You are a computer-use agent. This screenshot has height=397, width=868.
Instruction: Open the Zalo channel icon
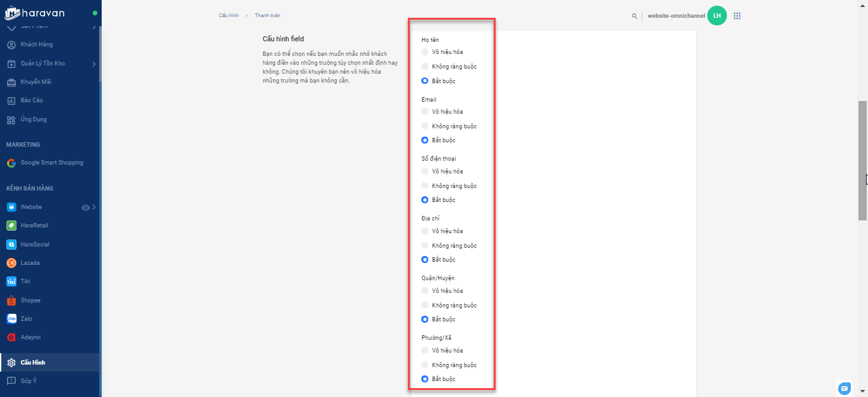pyautogui.click(x=11, y=319)
